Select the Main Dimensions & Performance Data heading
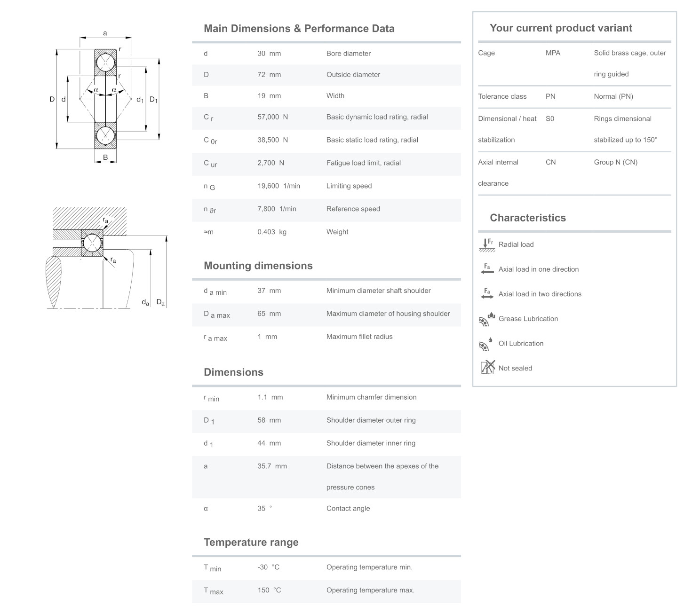 click(299, 29)
